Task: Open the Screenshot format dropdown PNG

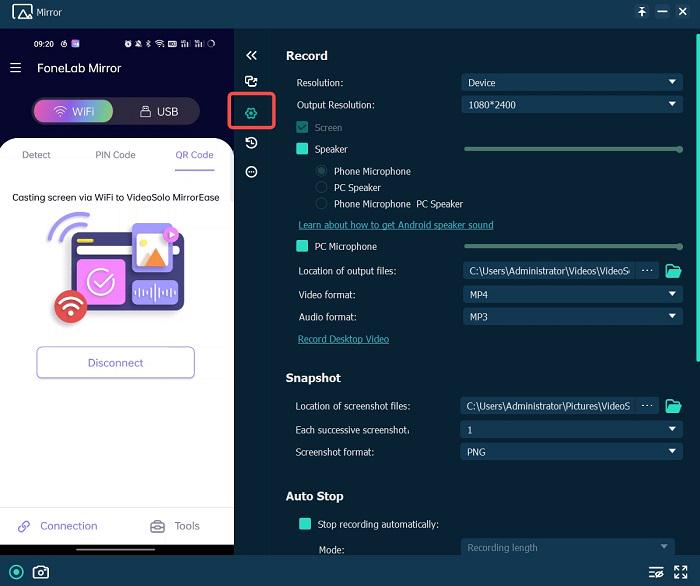Action: (571, 452)
